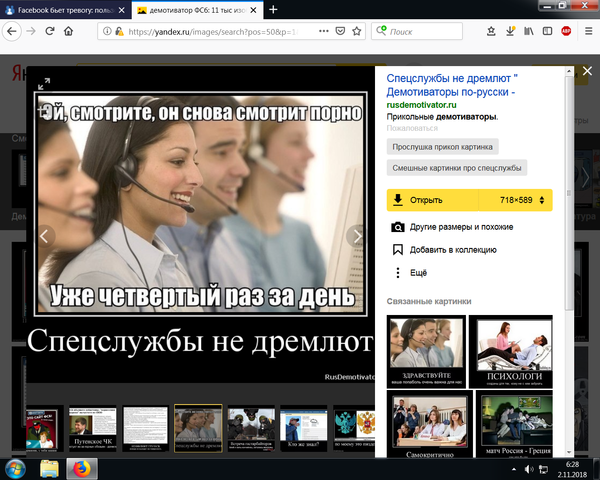Viewport: 600px width, 480px height.
Task: Switch to the "Facebook бьет тревогу" tab
Action: [x=62, y=9]
